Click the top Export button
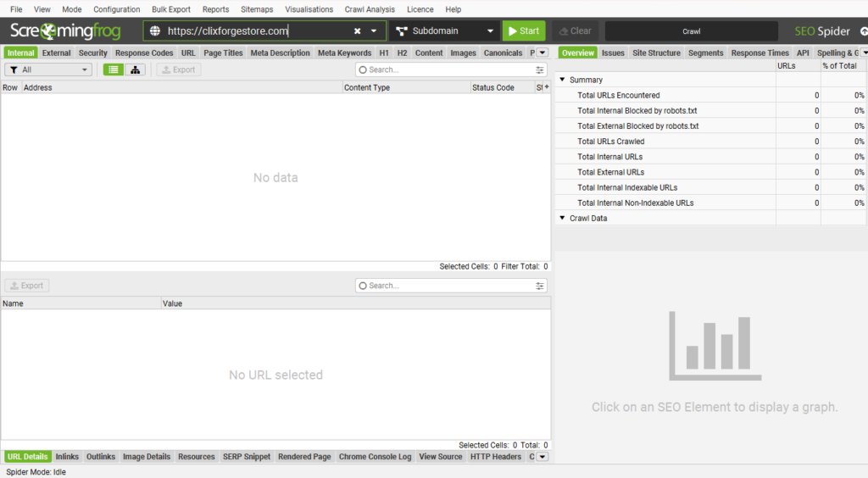Image resolution: width=868 pixels, height=478 pixels. click(179, 69)
